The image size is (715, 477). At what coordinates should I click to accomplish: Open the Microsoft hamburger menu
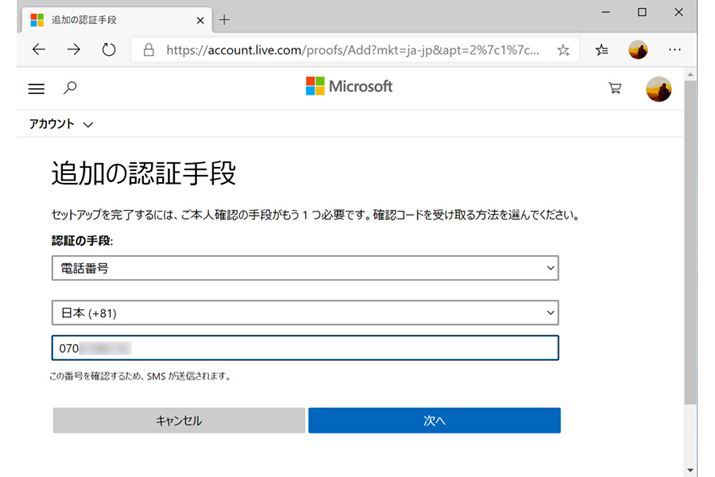[37, 88]
